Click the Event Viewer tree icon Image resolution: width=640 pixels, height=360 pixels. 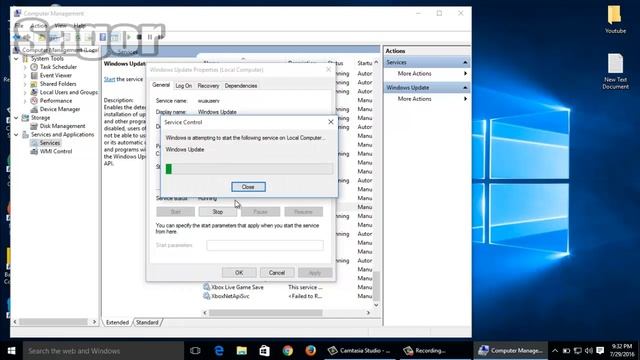34,76
